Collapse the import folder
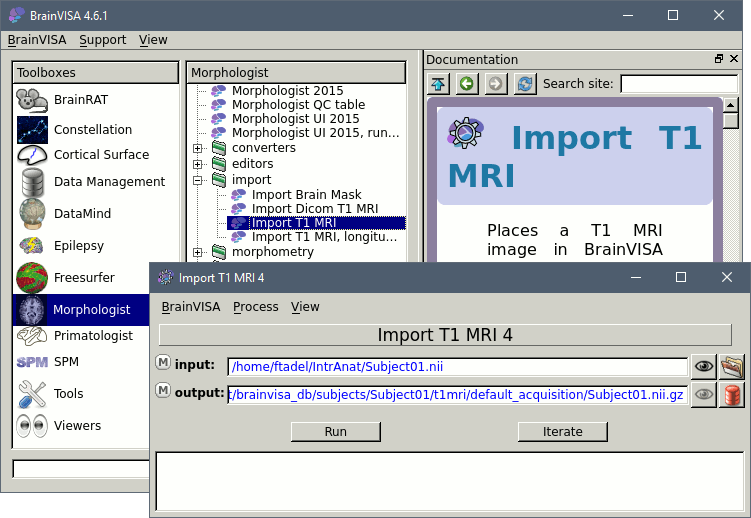 198,180
